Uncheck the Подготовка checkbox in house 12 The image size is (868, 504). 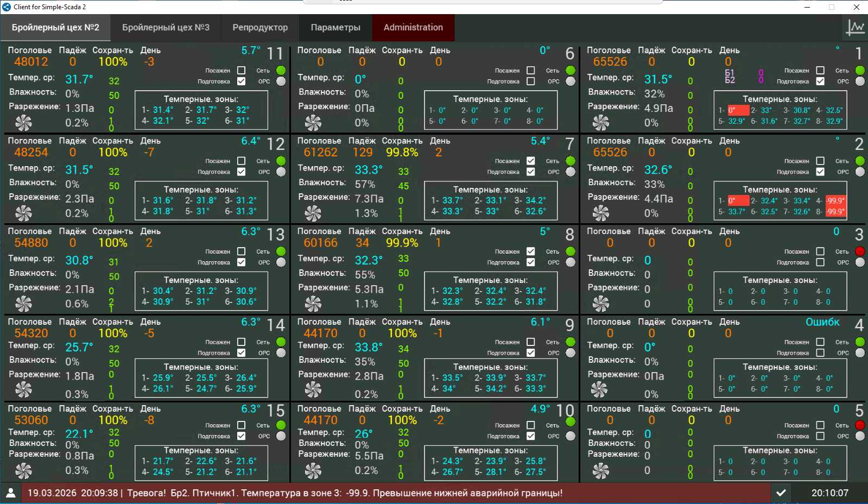[x=242, y=172]
